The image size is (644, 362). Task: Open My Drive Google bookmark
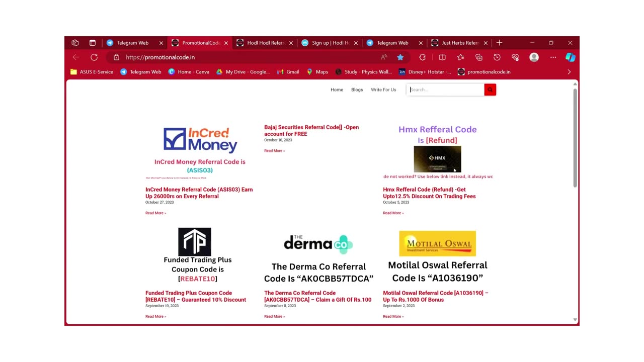(x=243, y=72)
